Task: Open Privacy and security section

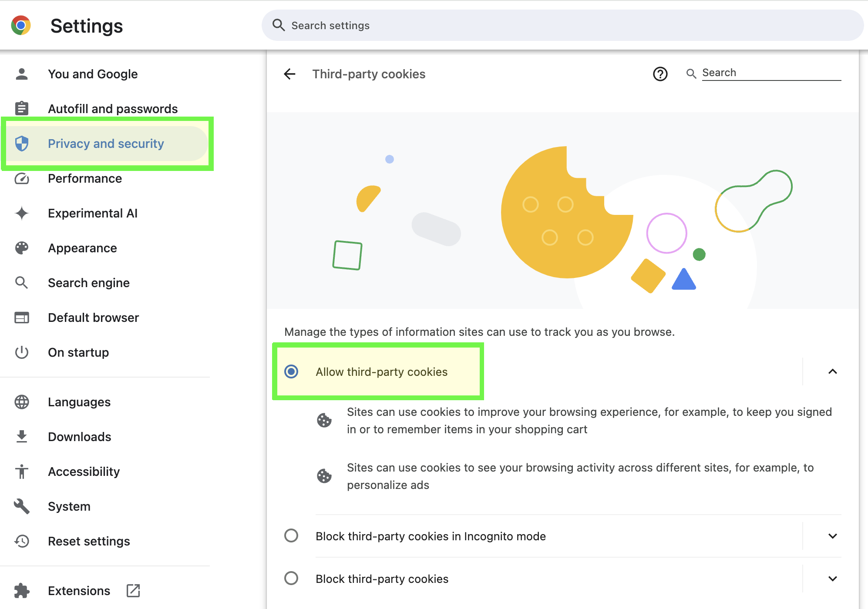Action: 106,144
